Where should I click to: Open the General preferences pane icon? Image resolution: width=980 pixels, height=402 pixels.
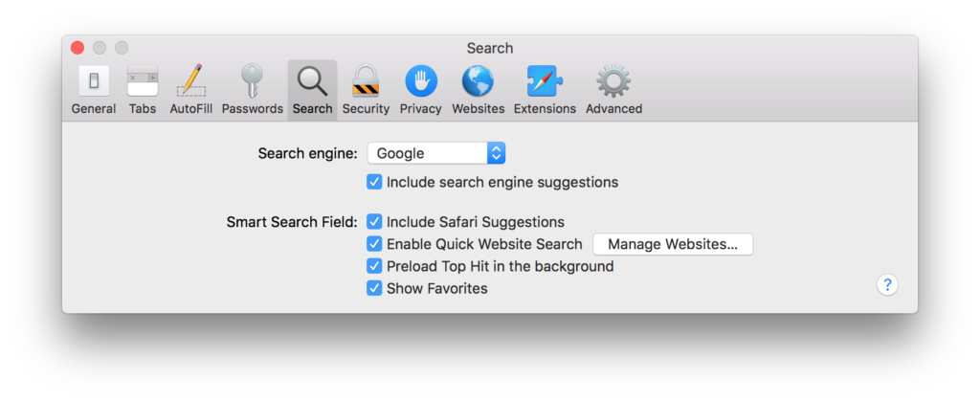pyautogui.click(x=93, y=82)
